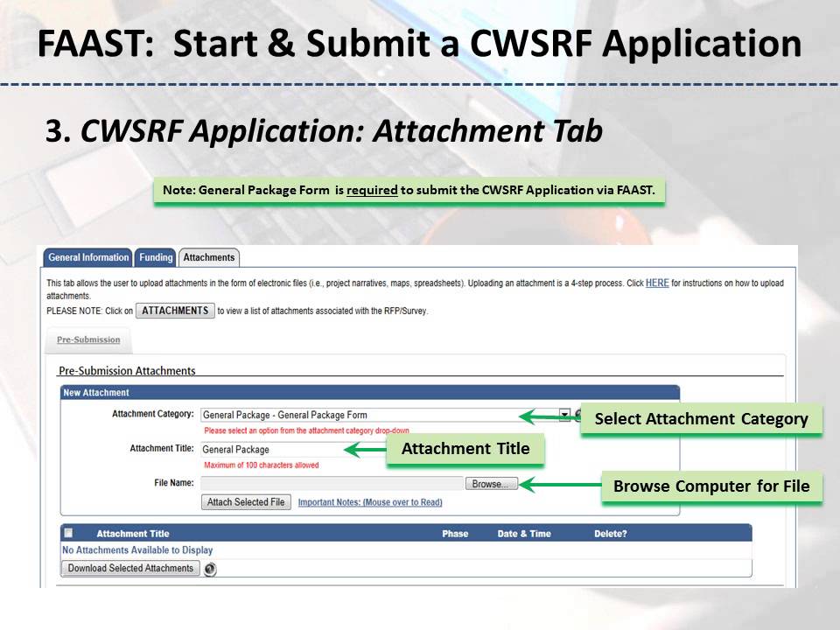Click the Attachment Title column header

pyautogui.click(x=133, y=534)
